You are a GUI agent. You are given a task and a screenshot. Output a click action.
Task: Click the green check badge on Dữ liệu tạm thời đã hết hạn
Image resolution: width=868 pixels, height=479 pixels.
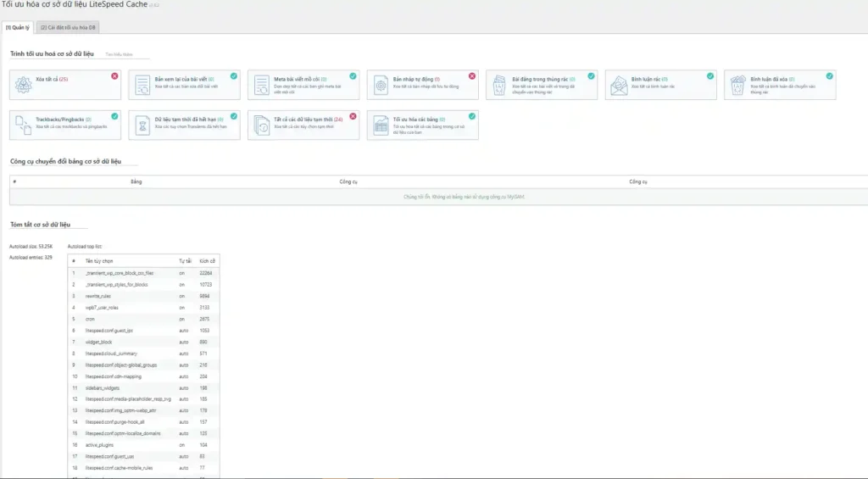(x=234, y=116)
